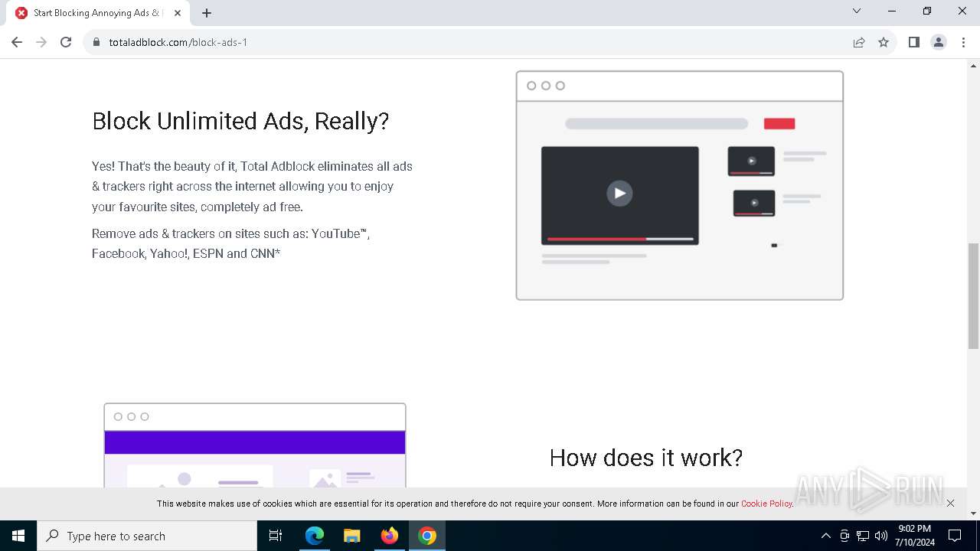Click the How does it work? heading
Image resolution: width=980 pixels, height=551 pixels.
[645, 458]
